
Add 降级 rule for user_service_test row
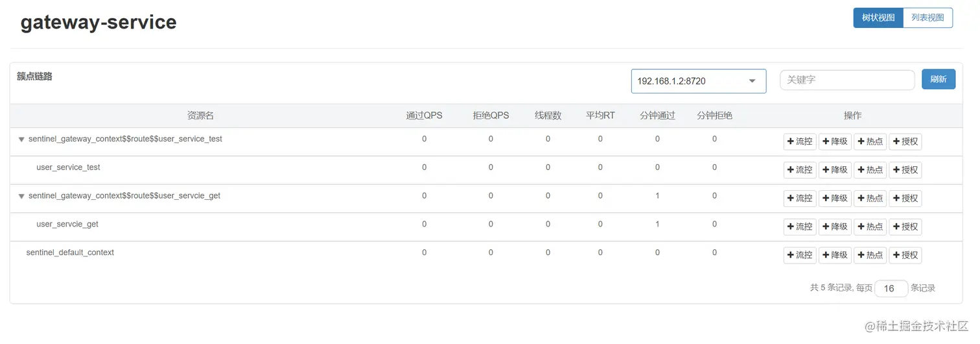click(835, 170)
